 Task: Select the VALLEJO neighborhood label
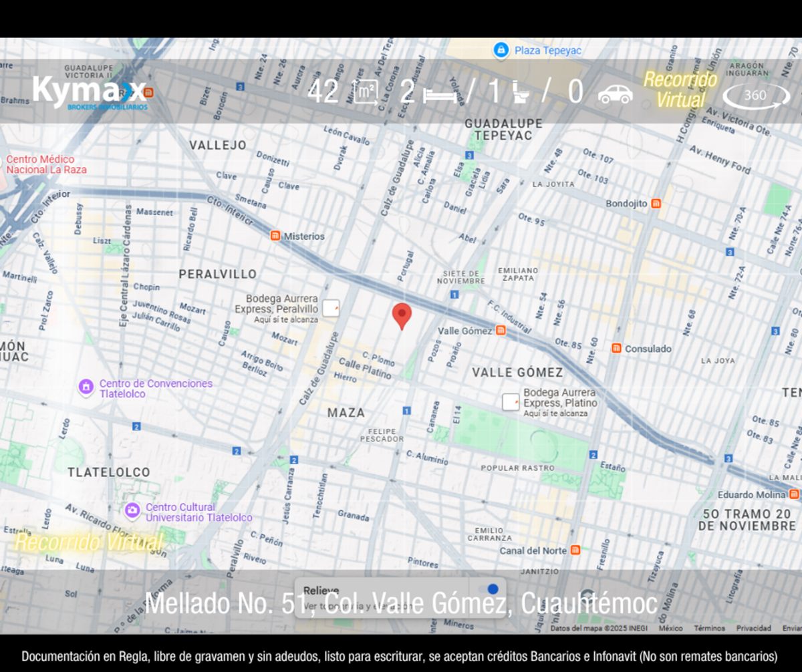pos(218,145)
